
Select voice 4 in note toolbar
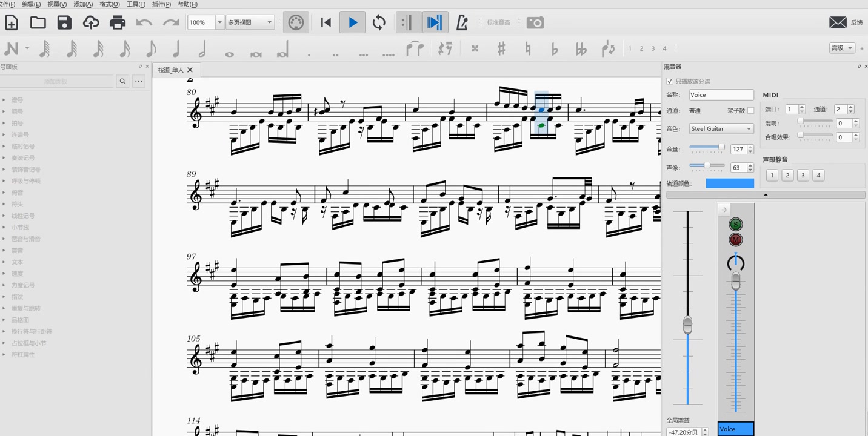click(x=664, y=48)
